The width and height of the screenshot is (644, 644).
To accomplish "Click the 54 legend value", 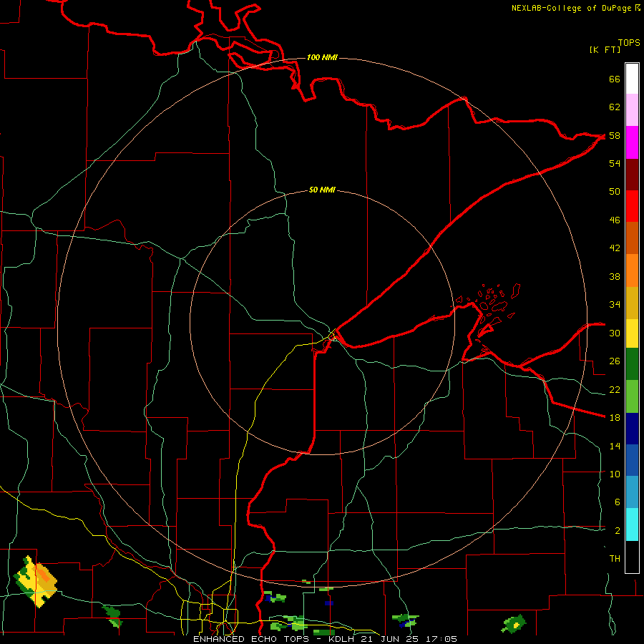I will pos(615,163).
